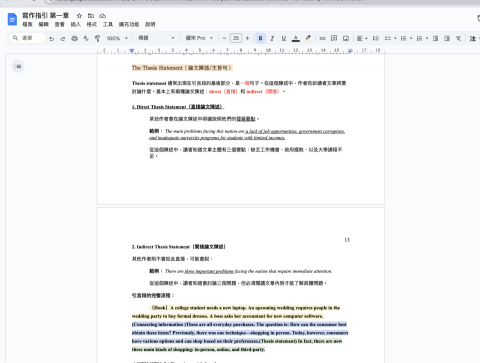Open the 檔案 menu
Image resolution: width=480 pixels, height=363 pixels.
click(x=27, y=24)
